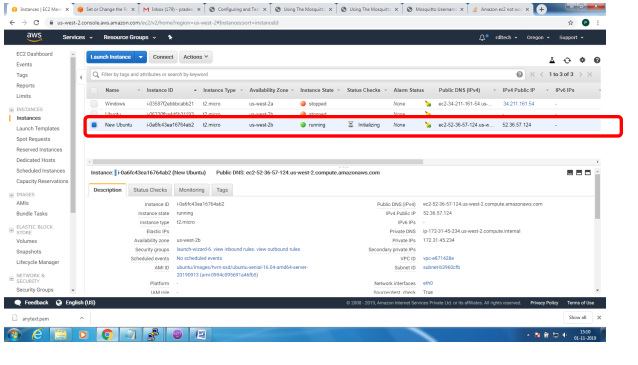Open Chrome menu three dots
The height and width of the screenshot is (365, 638).
(598, 23)
